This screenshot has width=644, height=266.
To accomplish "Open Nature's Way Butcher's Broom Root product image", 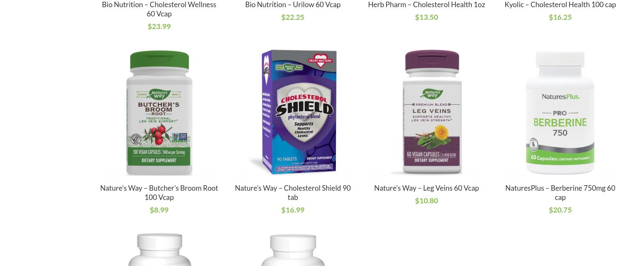I will (x=159, y=112).
